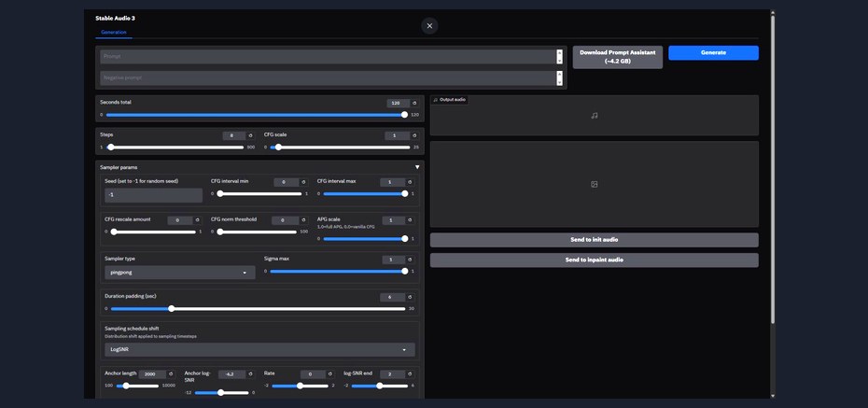Viewport: 868px width, 408px height.
Task: Adjust the CFG rescale amount slider
Action: click(x=153, y=232)
